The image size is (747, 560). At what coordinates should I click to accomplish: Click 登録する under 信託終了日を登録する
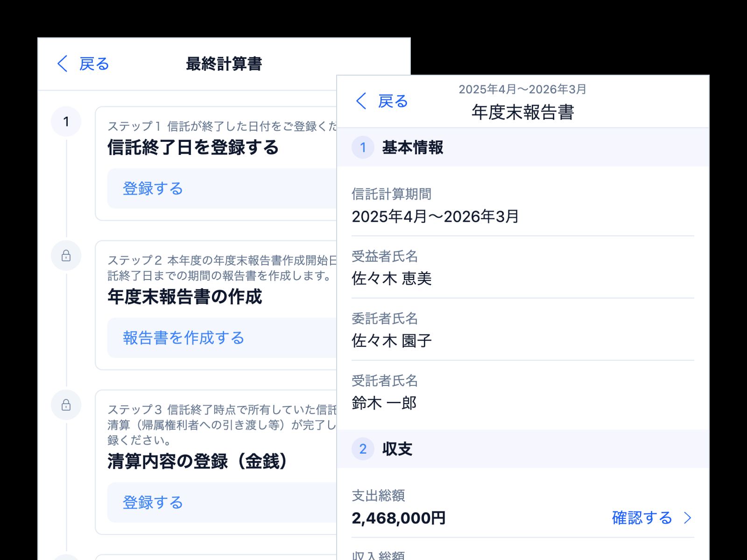tap(153, 189)
